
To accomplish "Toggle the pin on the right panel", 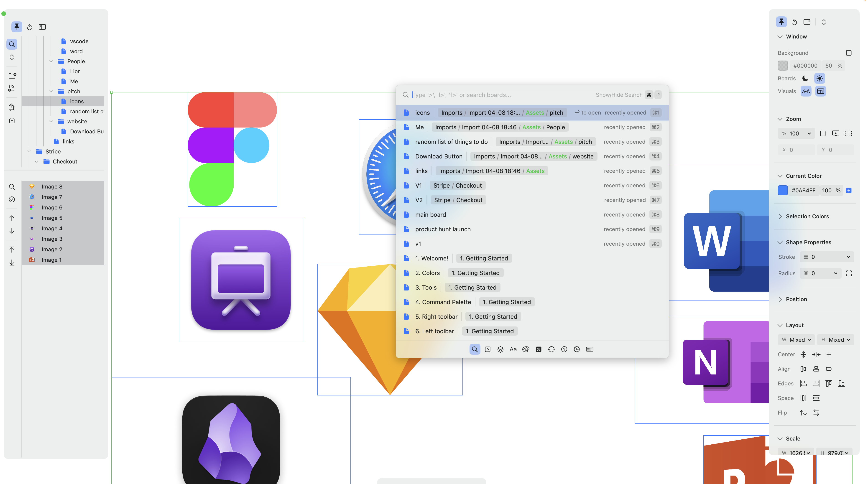I will click(781, 22).
